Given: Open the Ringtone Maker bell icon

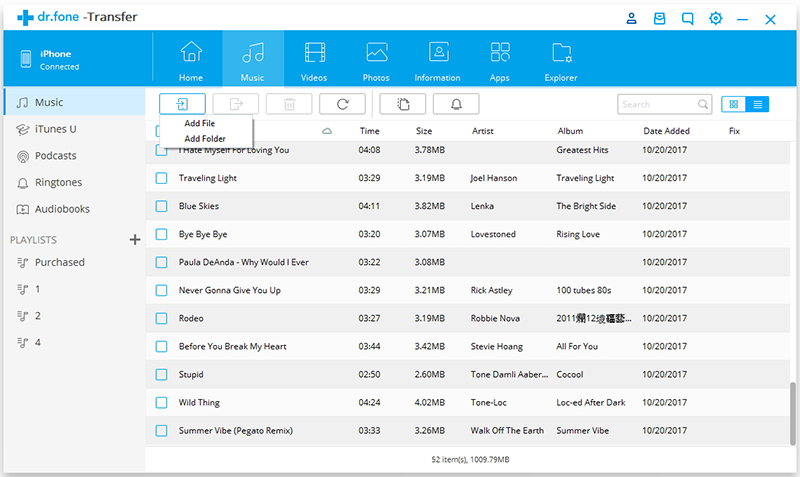Looking at the screenshot, I should 456,104.
